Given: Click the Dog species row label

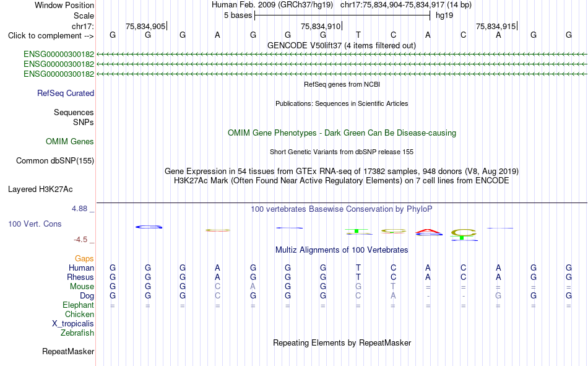Looking at the screenshot, I should click(x=87, y=296).
